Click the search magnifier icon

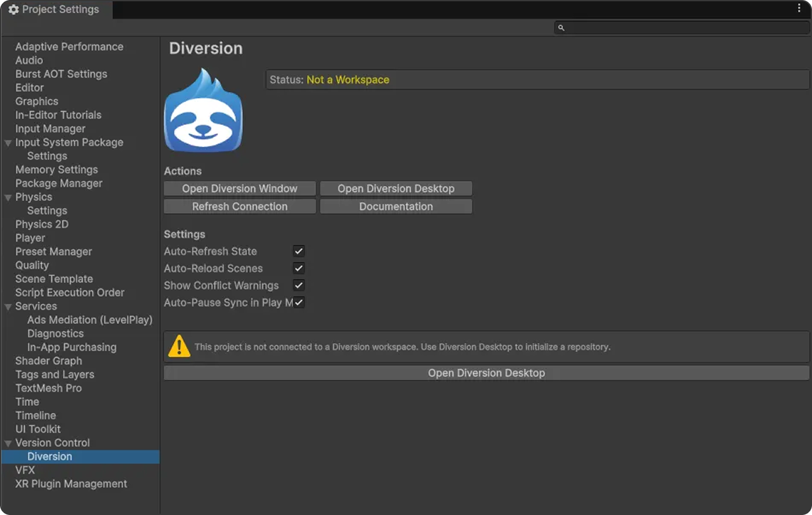[x=561, y=28]
